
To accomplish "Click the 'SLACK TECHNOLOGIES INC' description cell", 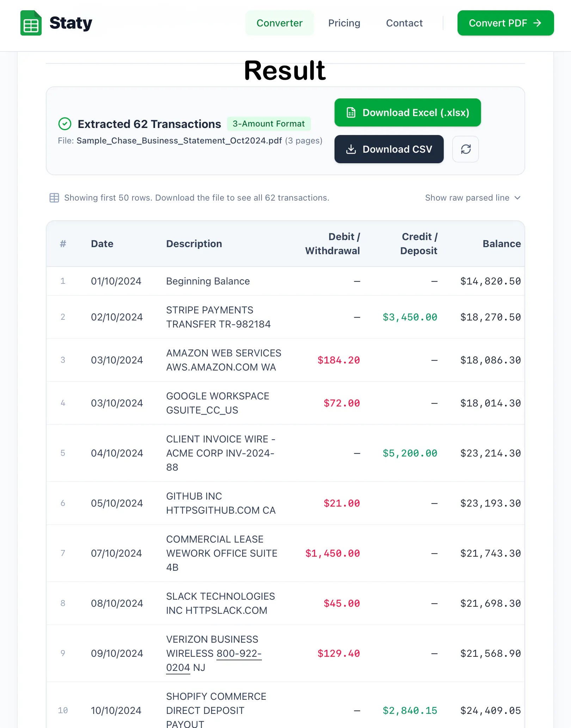I will pos(221,603).
